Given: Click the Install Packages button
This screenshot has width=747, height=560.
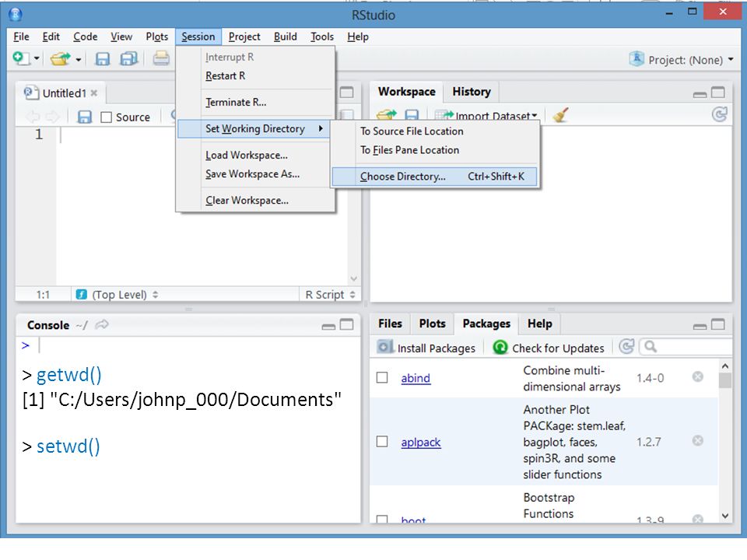Looking at the screenshot, I should pos(426,348).
